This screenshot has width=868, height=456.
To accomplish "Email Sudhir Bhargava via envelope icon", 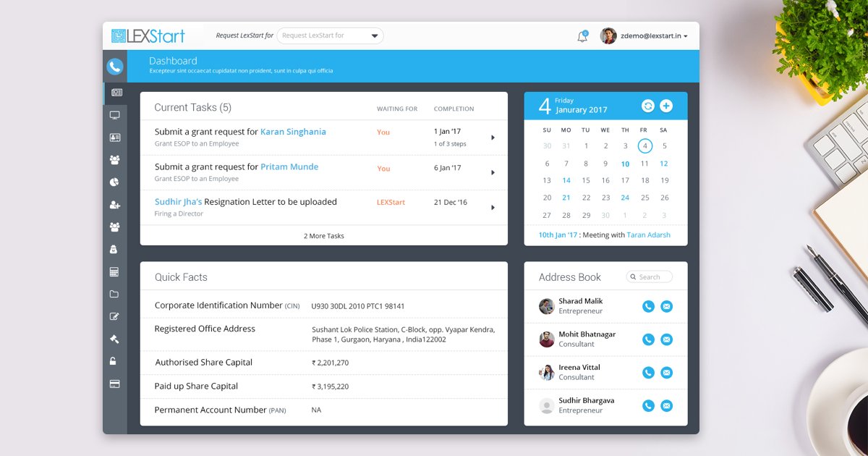I will click(666, 406).
